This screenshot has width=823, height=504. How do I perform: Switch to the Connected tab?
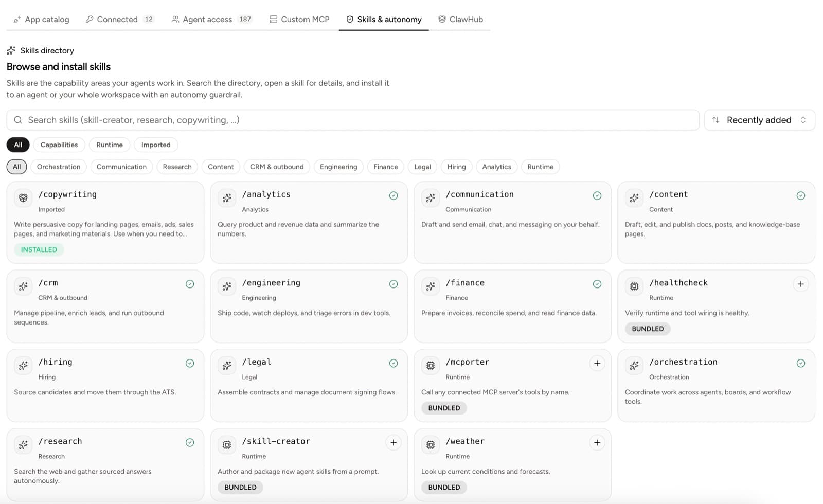pos(120,19)
